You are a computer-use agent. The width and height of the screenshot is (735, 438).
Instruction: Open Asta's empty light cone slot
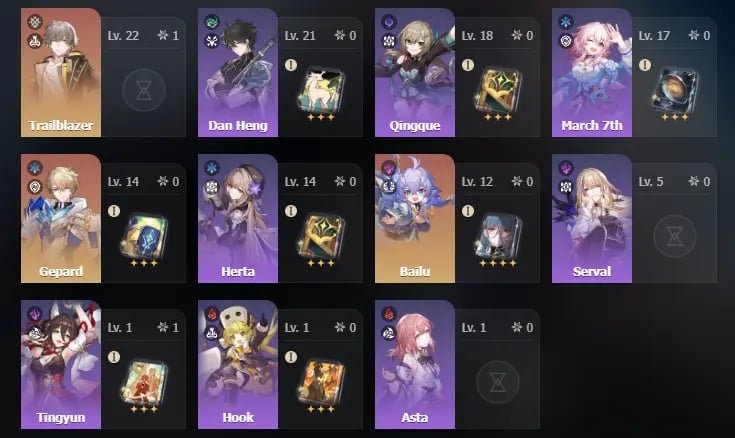pyautogui.click(x=497, y=382)
